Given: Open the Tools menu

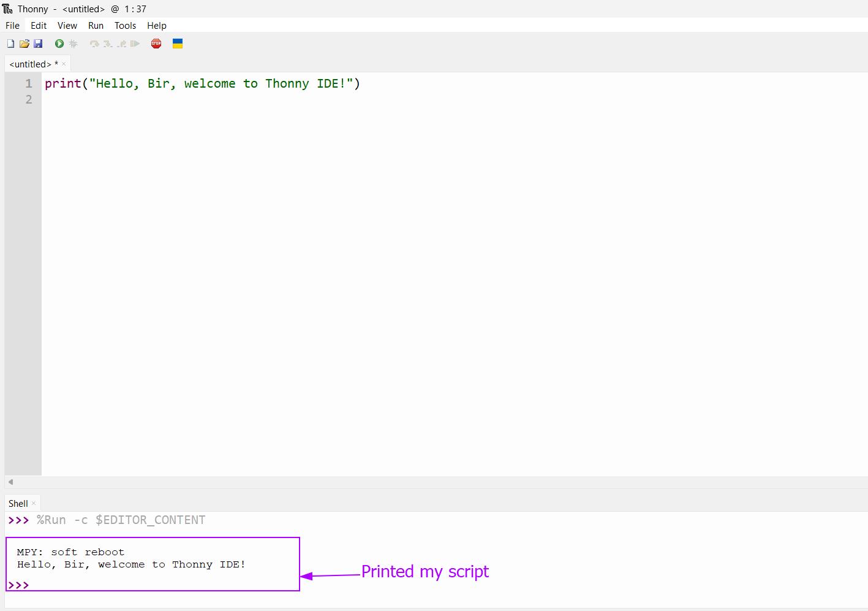Looking at the screenshot, I should 125,26.
